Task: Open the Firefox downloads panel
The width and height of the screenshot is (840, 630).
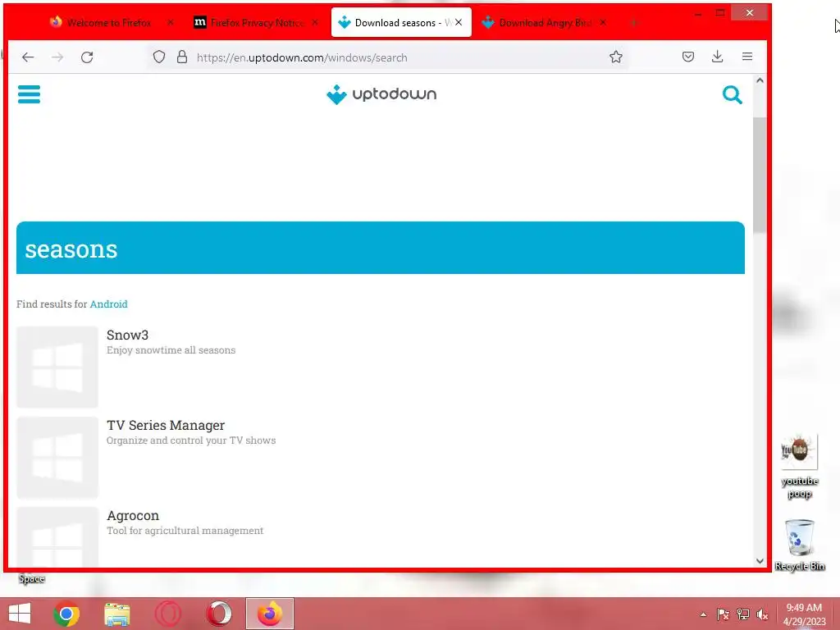Action: pos(717,57)
